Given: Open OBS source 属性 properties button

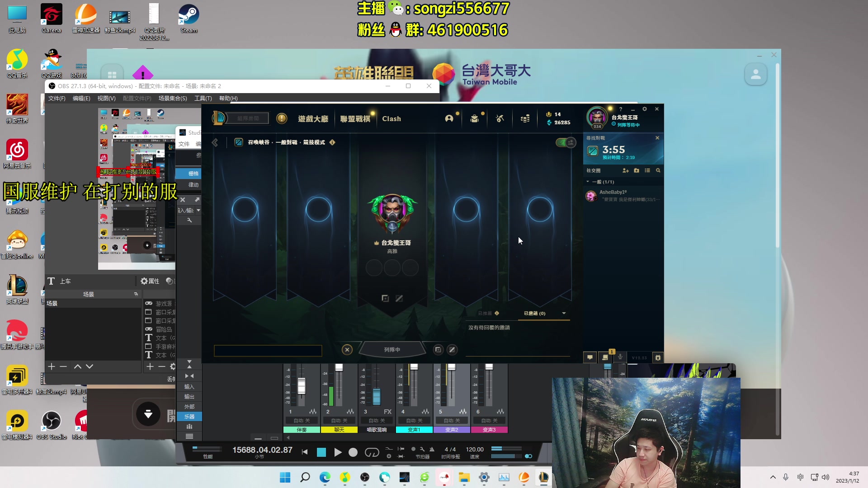Looking at the screenshot, I should [150, 281].
